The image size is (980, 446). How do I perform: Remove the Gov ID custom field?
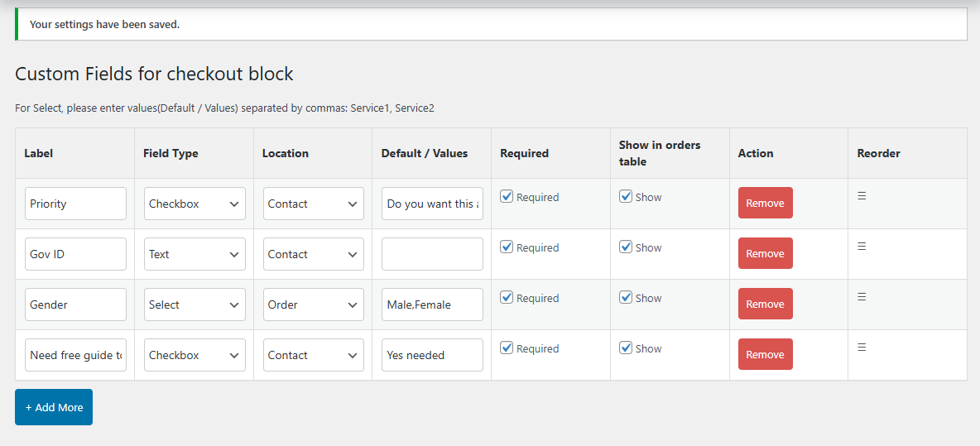tap(765, 253)
